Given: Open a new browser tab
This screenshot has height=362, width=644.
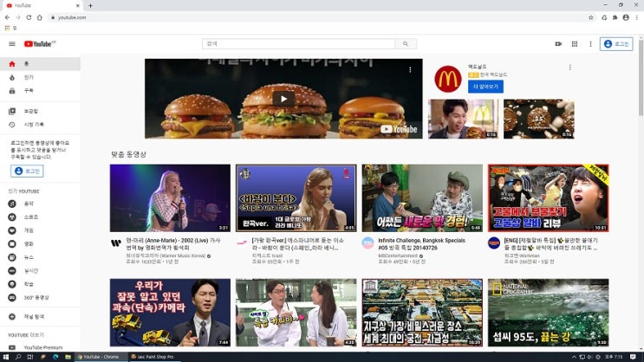Looking at the screenshot, I should pos(90,6).
